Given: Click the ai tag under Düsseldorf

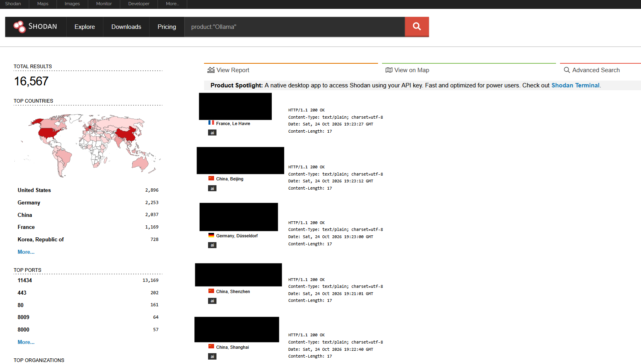Looking at the screenshot, I should 212,245.
